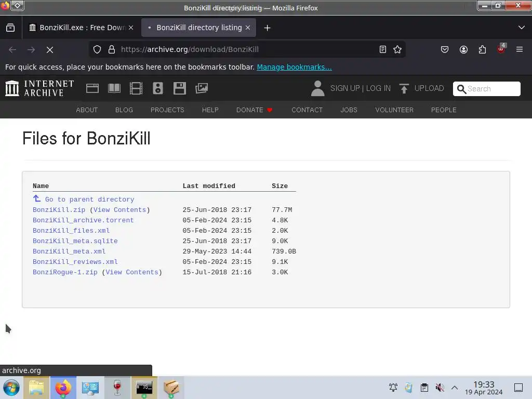
Task: Show tracking protection shield info
Action: (x=97, y=49)
